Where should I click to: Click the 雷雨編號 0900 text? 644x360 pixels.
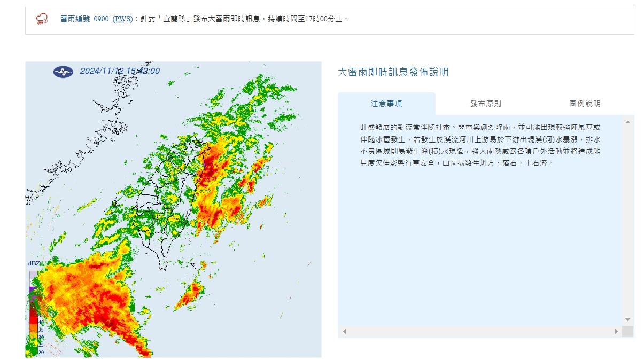click(84, 19)
